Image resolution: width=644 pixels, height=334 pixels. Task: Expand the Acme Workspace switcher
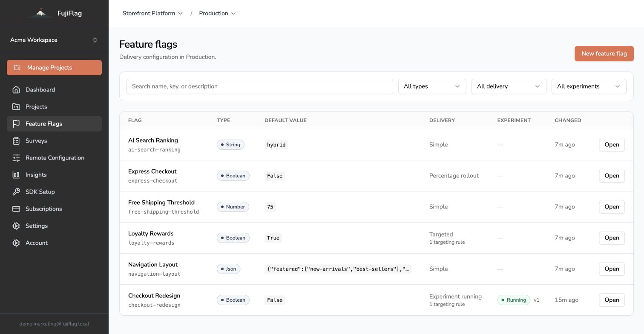coord(54,40)
